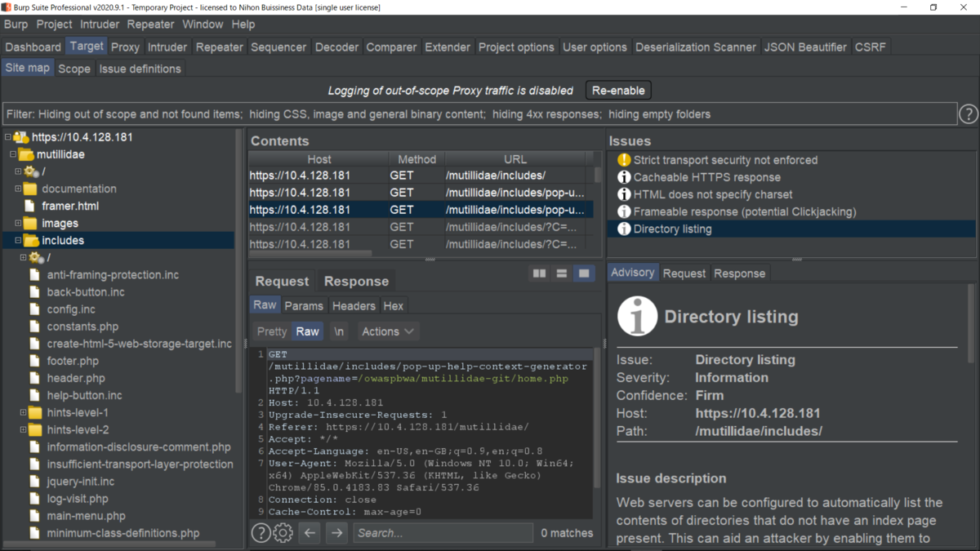
Task: Click Cacheable HTTPS response info icon
Action: tap(624, 177)
